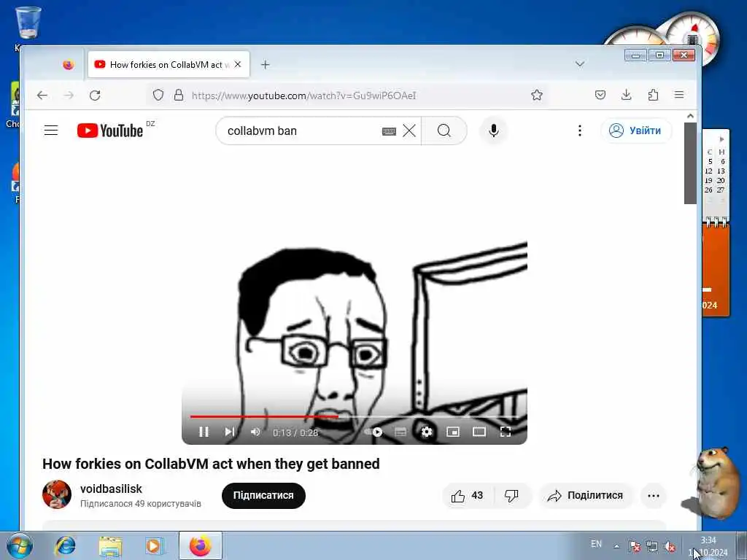Screen dimensions: 747x560
Task: Open the video player settings gear
Action: pos(426,432)
